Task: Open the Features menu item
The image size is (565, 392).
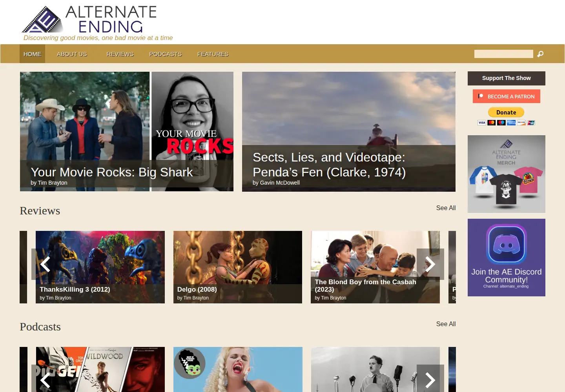Action: 213,54
